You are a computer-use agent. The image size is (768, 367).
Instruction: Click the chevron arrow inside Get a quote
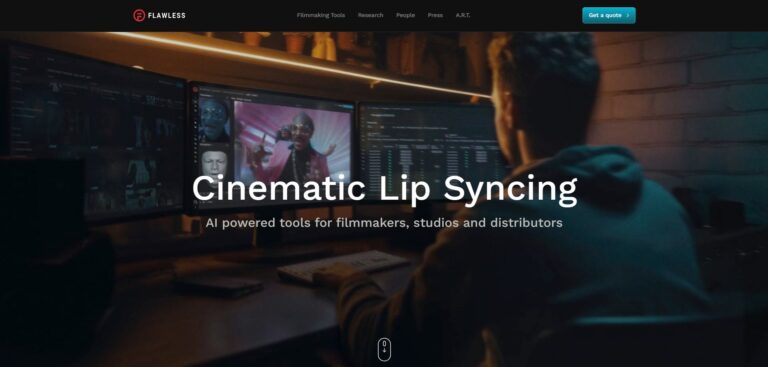click(x=628, y=15)
